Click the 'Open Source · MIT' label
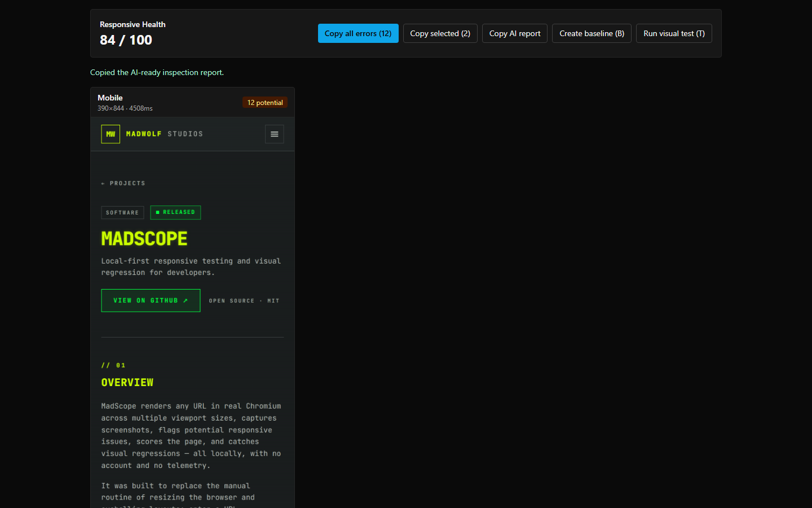Image resolution: width=812 pixels, height=508 pixels. click(244, 301)
